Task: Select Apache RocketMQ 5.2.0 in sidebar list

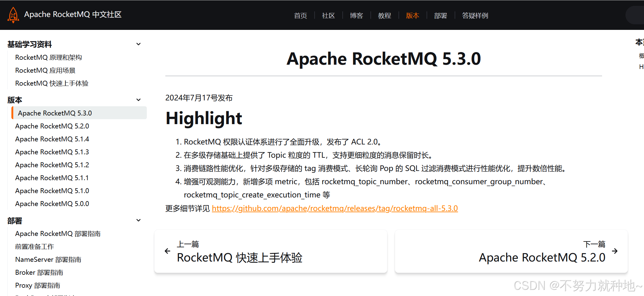Action: 52,126
